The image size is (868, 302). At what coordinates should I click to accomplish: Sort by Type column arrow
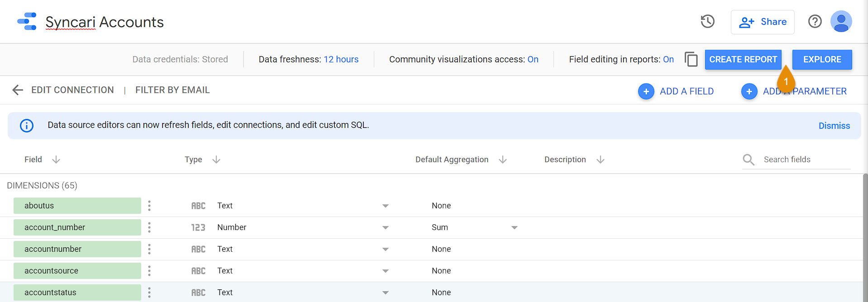click(216, 160)
